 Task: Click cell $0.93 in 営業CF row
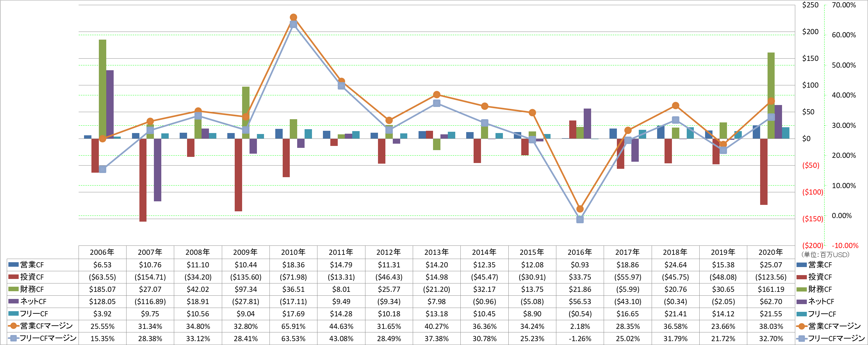tap(580, 265)
